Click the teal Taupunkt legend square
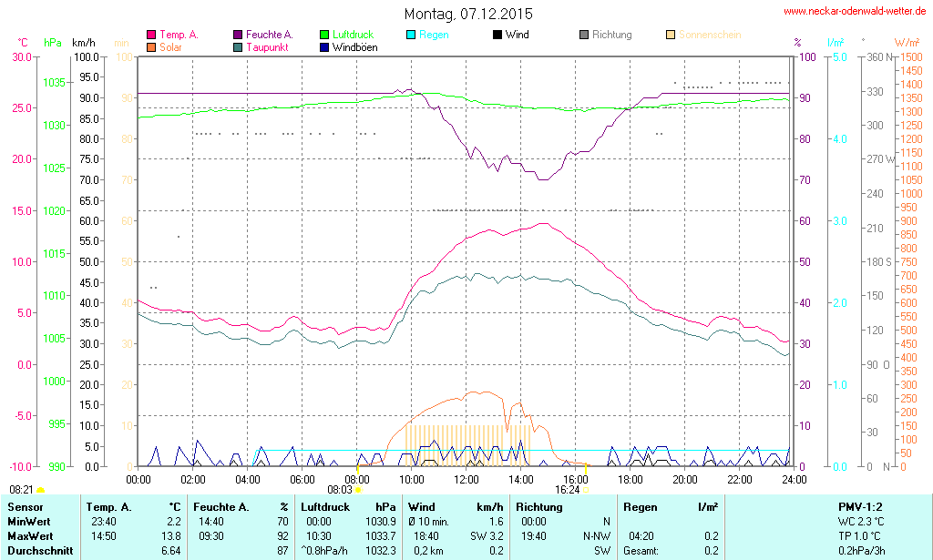Viewport: 933px width, 560px height. pyautogui.click(x=238, y=46)
